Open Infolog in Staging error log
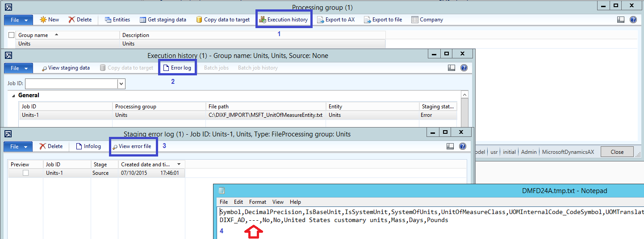This screenshot has width=644, height=239. (x=88, y=146)
